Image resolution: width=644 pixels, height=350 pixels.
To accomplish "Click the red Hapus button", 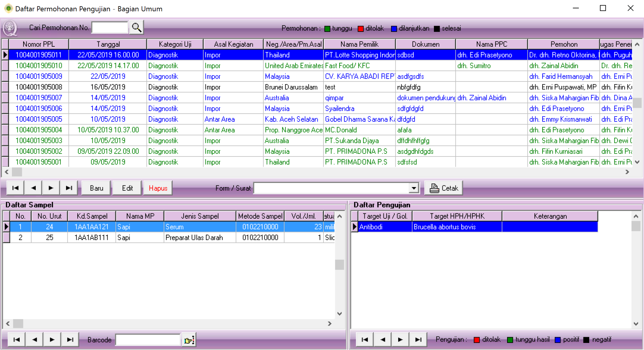I will pos(158,188).
